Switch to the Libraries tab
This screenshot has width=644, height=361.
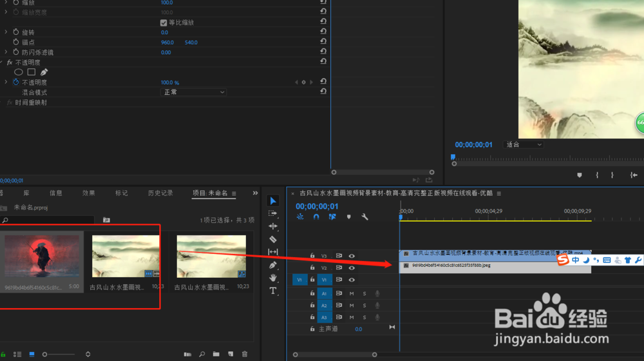tap(26, 193)
